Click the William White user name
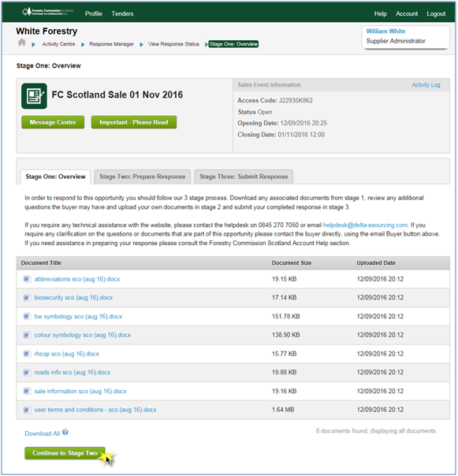Screen dimensions: 458x476 pyautogui.click(x=385, y=32)
